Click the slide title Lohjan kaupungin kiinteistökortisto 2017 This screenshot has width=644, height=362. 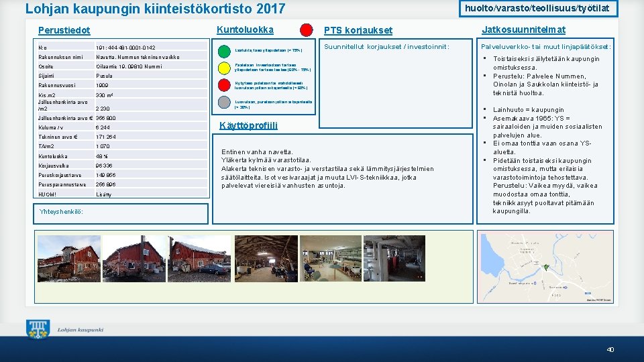point(155,9)
